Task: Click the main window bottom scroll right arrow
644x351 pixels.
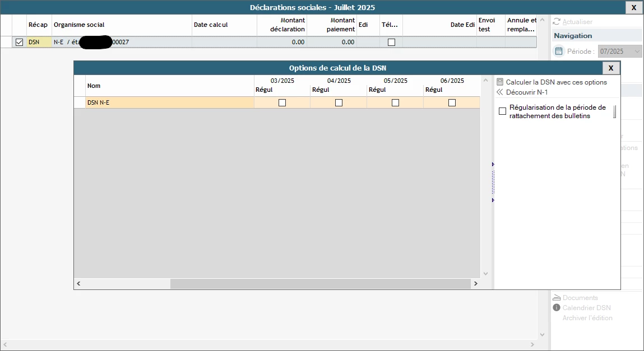Action: [x=532, y=344]
